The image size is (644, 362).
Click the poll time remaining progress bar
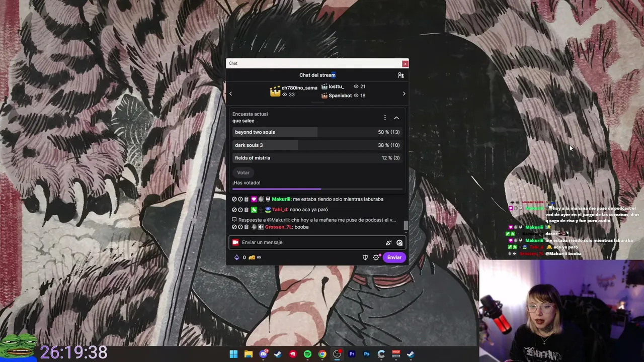click(x=317, y=189)
